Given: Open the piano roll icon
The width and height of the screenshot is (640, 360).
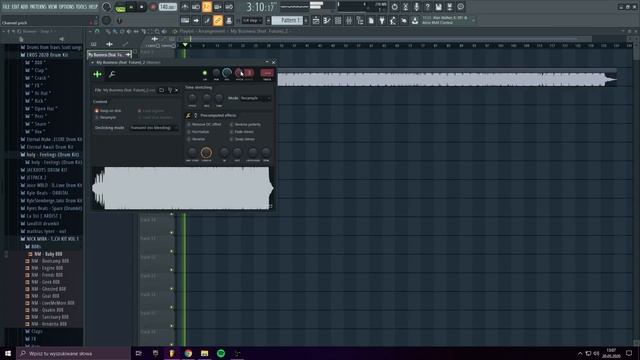Looking at the screenshot, I should [x=327, y=20].
